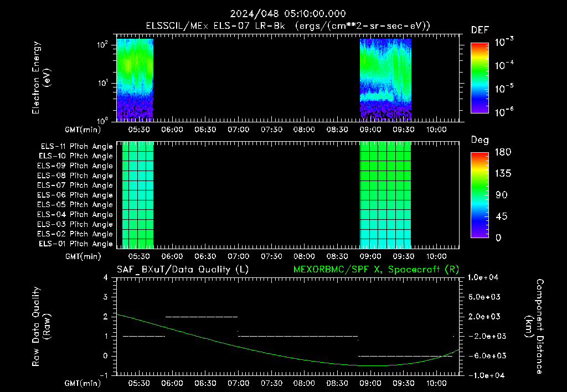Select the ELS-07 Pitch Angle row label
Image resolution: width=567 pixels, height=392 pixels.
click(75, 185)
